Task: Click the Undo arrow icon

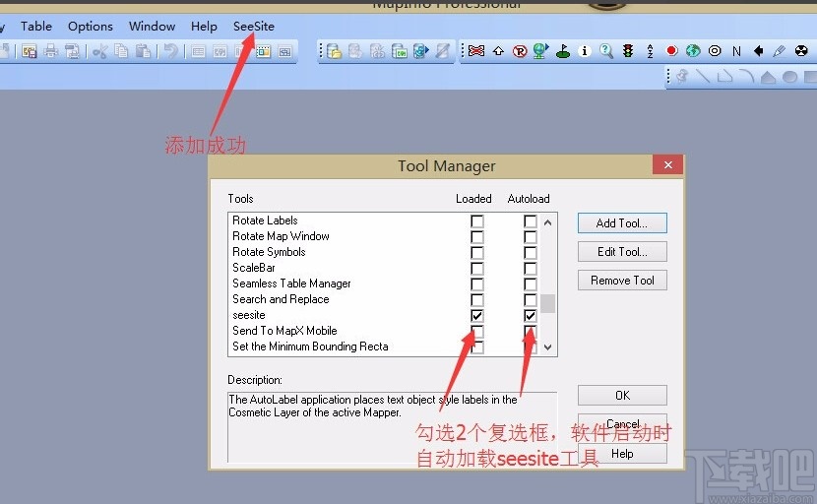Action: 170,51
